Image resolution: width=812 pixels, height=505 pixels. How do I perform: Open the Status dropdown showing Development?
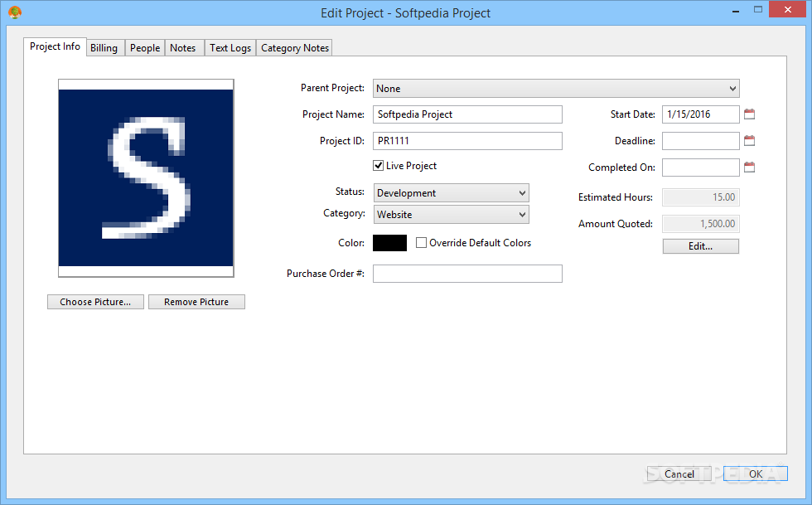click(x=451, y=193)
